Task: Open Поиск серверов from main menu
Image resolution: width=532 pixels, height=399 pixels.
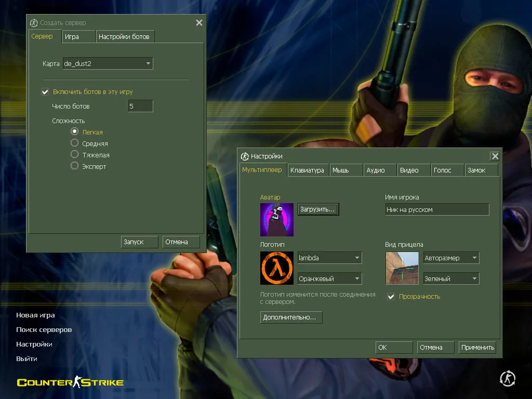Action: coord(44,330)
